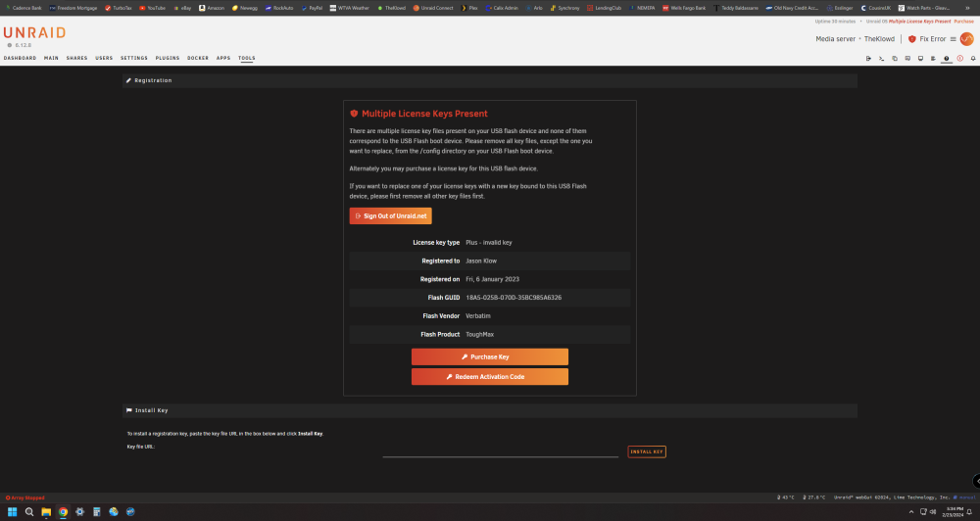Click the Purchase link in the header
The width and height of the screenshot is (980, 521).
pyautogui.click(x=963, y=22)
